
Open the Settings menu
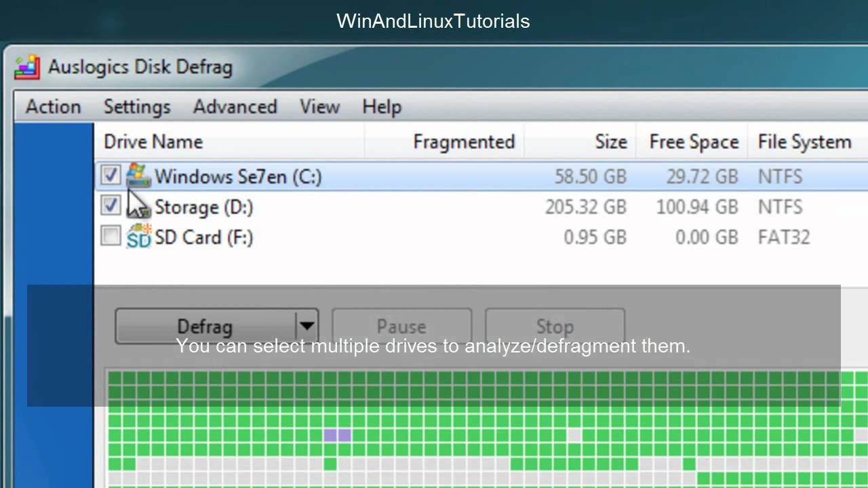(x=137, y=106)
